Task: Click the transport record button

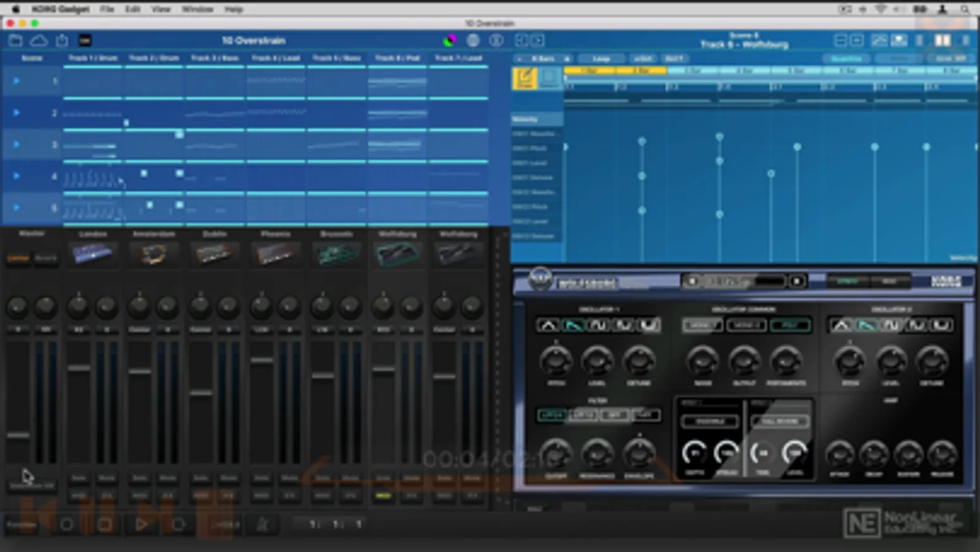Action: point(67,524)
